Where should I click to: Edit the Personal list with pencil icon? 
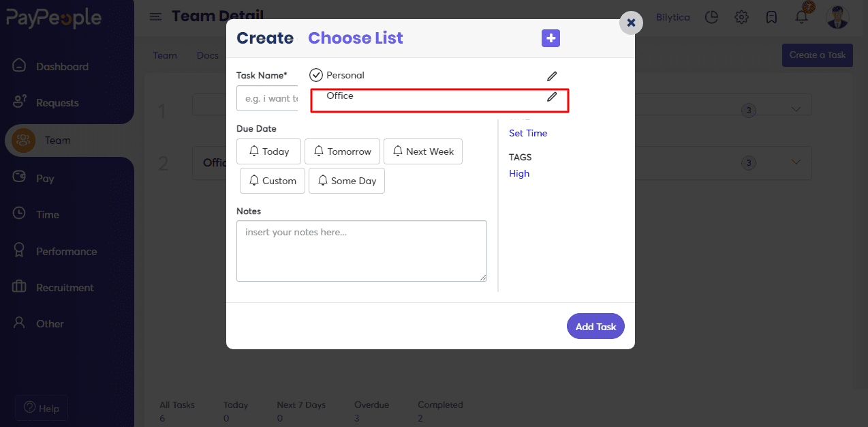coord(552,76)
